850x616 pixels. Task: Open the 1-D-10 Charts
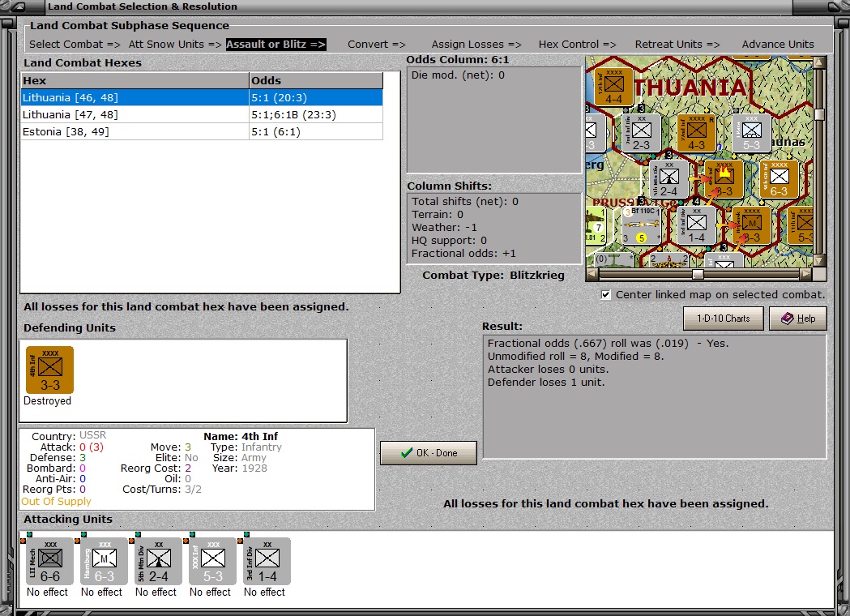point(723,319)
